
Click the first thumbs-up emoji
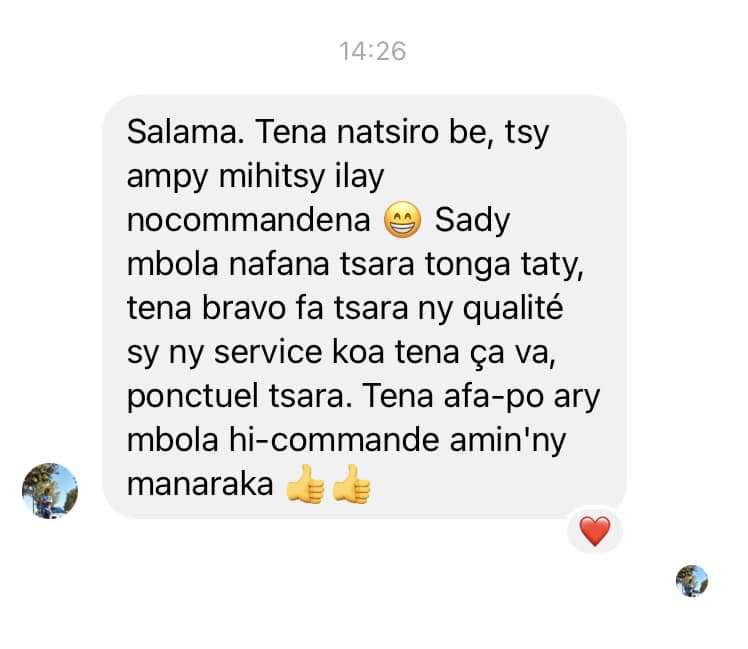click(305, 484)
